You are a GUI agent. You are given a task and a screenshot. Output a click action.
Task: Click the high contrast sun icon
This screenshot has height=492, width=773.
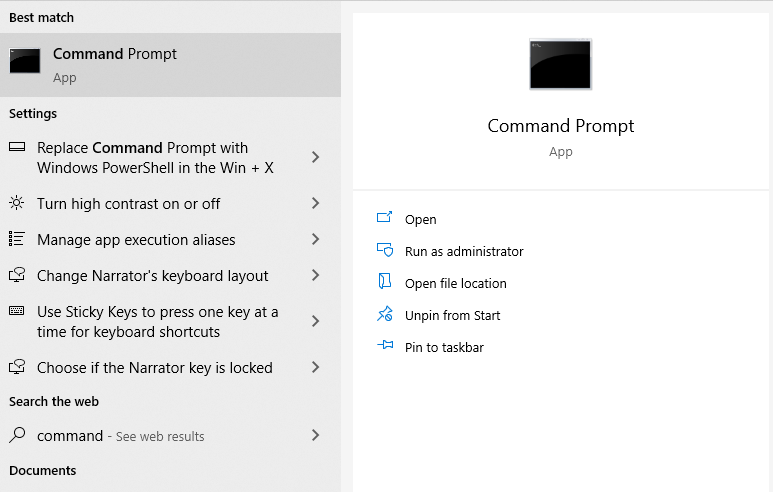point(16,203)
